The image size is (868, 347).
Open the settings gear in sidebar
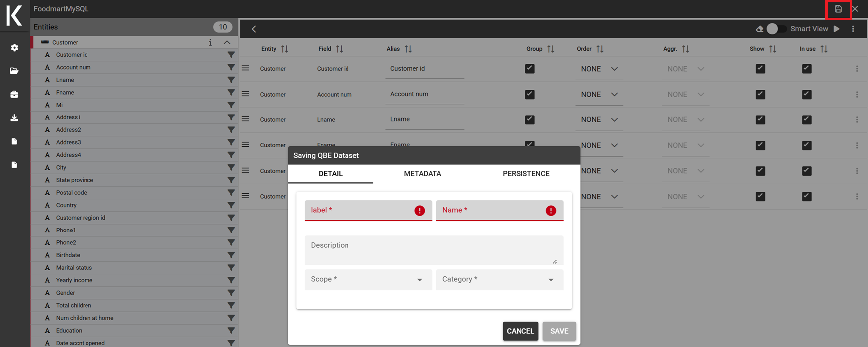[14, 48]
